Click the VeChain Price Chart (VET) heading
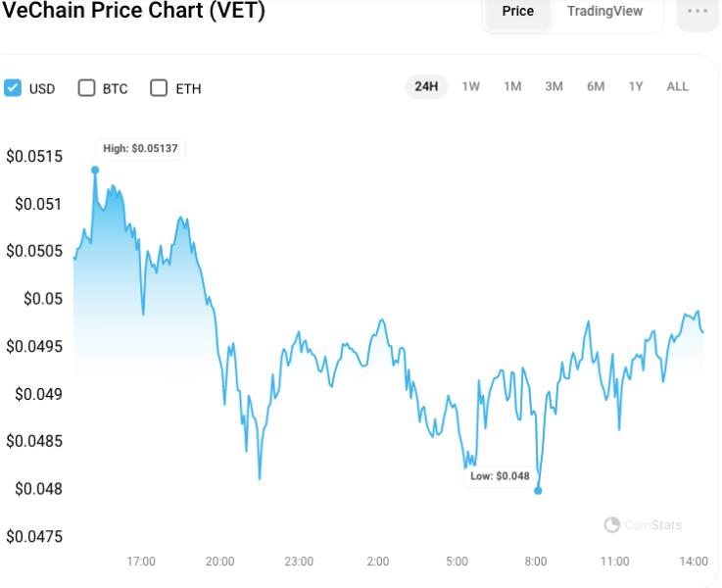 point(133,12)
